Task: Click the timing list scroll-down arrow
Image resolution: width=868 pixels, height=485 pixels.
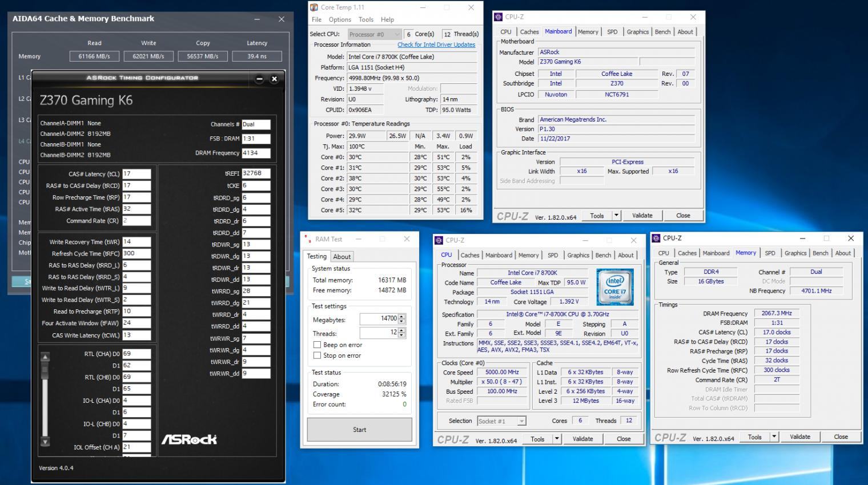Action: 45,442
